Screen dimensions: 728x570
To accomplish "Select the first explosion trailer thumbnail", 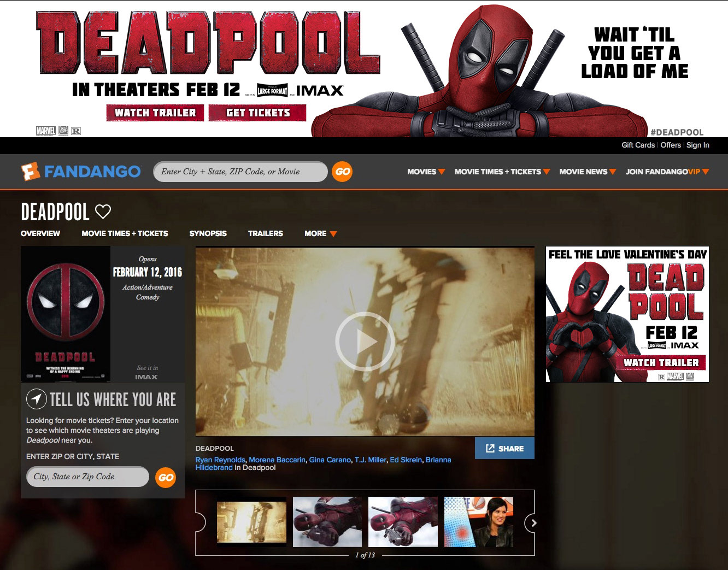I will 251,522.
